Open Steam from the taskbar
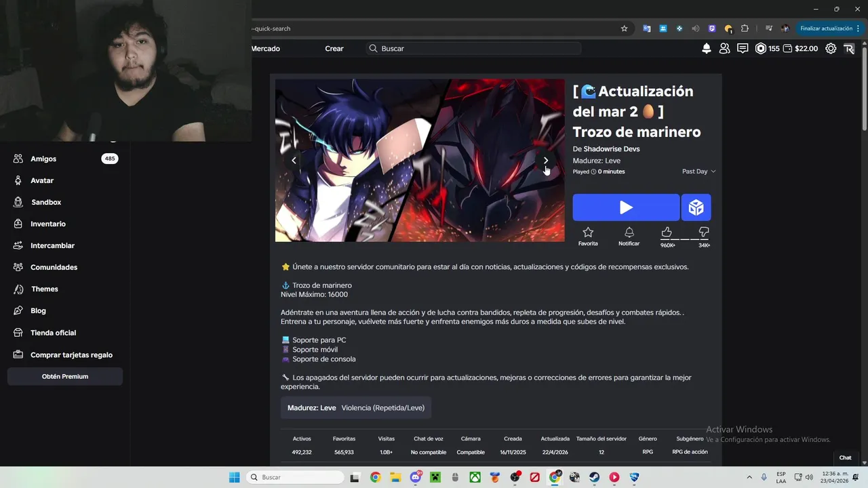Viewport: 868px width, 488px height. pos(594,477)
